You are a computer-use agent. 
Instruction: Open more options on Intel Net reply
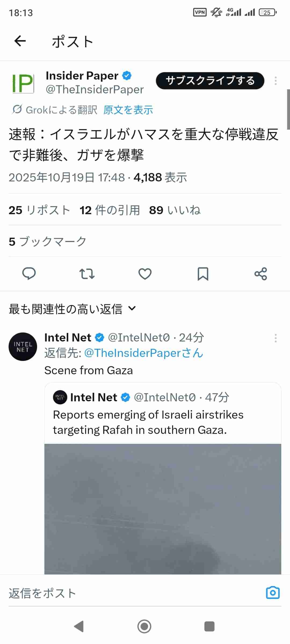tap(275, 338)
